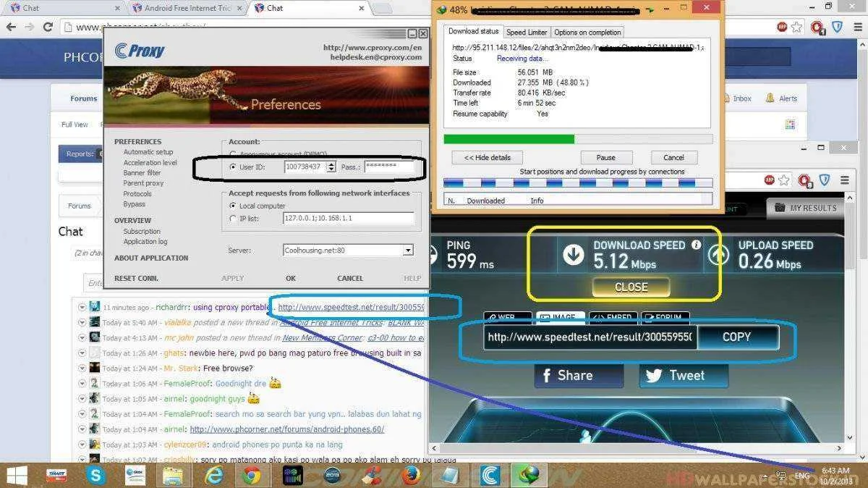Click richardrr's avatar in the chat
The image size is (868, 488).
[94, 307]
